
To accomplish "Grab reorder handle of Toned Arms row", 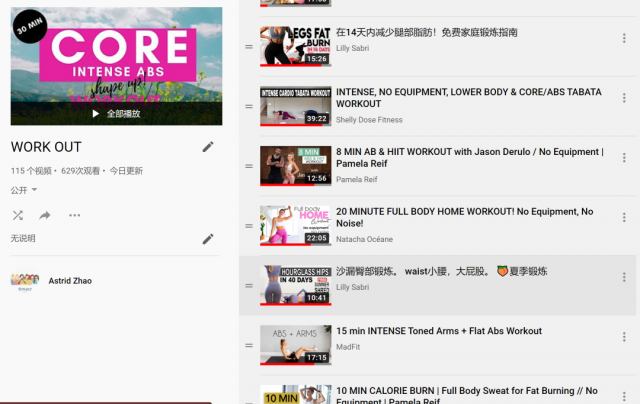I will click(249, 346).
